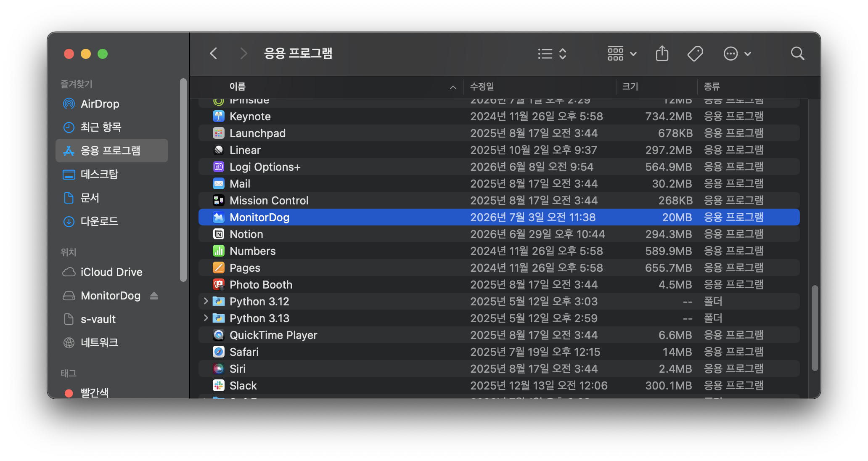
Task: Click the Tags toolbar icon
Action: (x=695, y=54)
